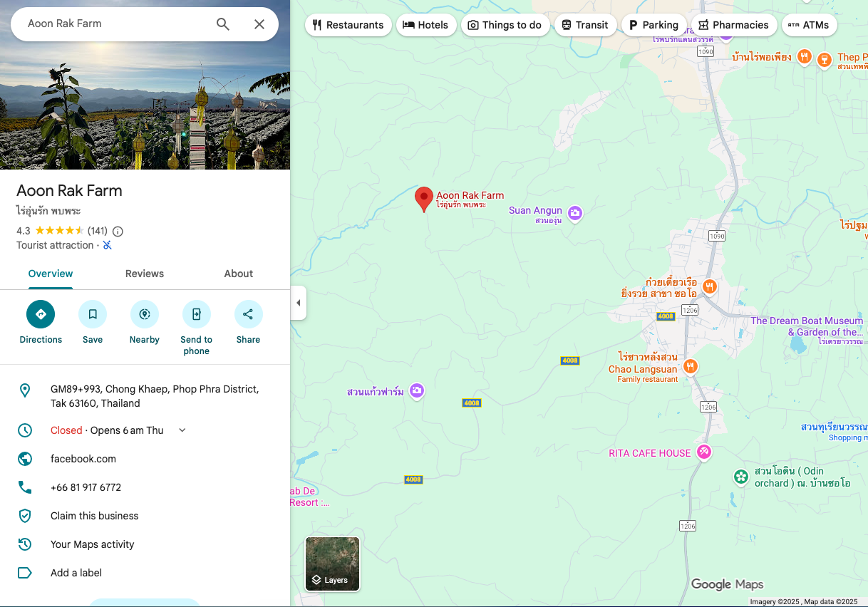Open the Layers satellite thumbnail
This screenshot has width=868, height=607.
pyautogui.click(x=333, y=564)
